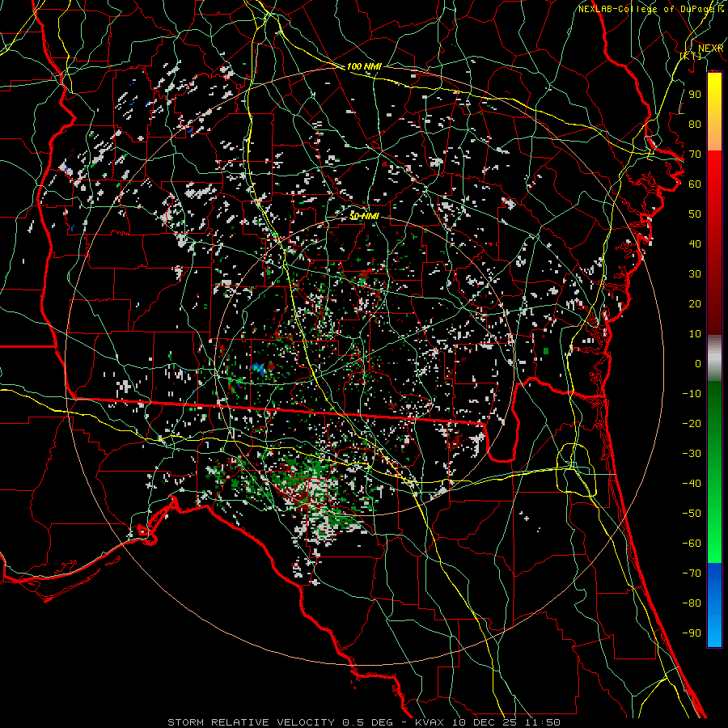
Task: Click the 0 value on the velocity scale
Action: pyautogui.click(x=698, y=363)
